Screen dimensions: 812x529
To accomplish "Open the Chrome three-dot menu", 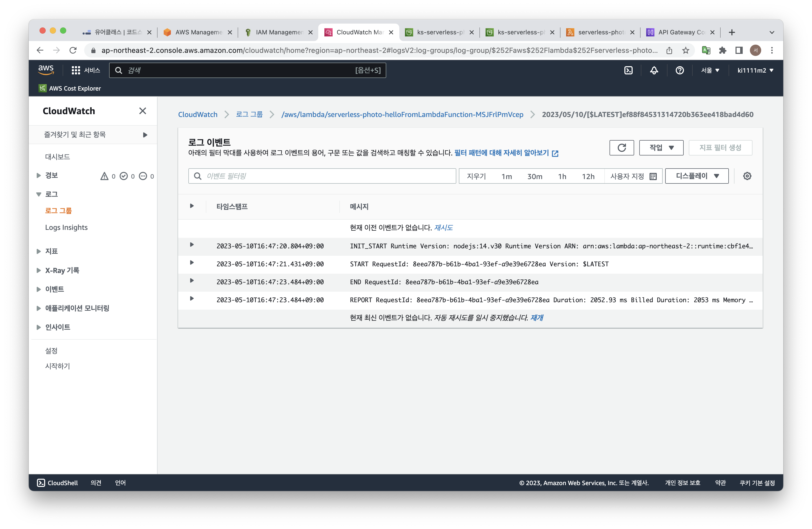I will coord(772,51).
